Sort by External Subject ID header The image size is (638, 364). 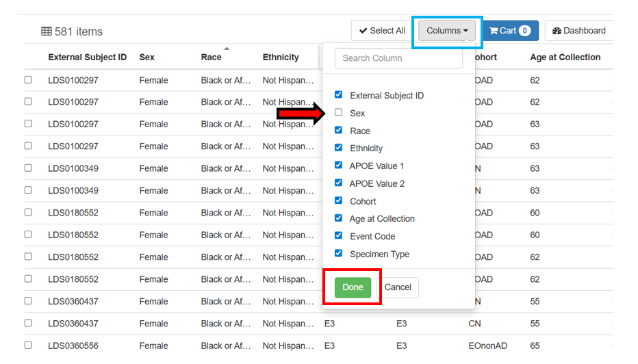(x=87, y=57)
